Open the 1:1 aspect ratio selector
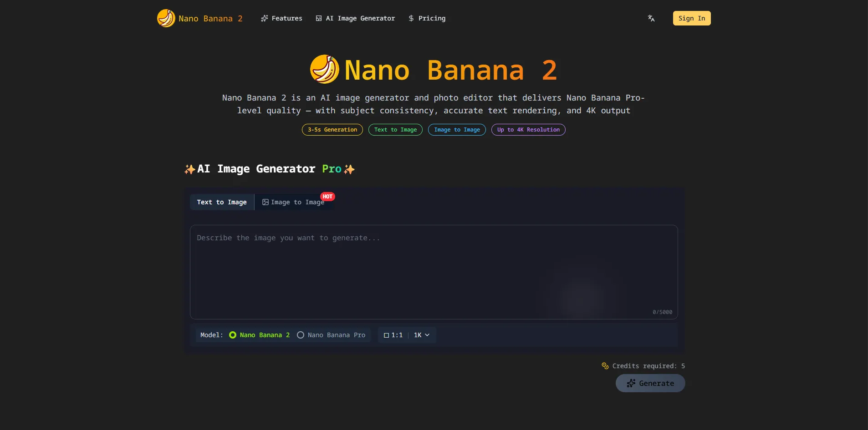This screenshot has height=430, width=868. 393,335
